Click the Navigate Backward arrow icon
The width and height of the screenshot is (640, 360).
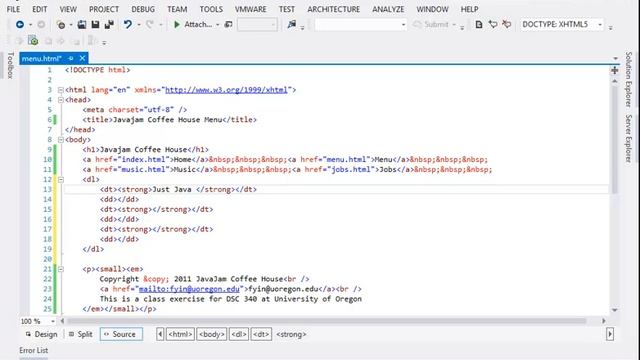point(19,24)
